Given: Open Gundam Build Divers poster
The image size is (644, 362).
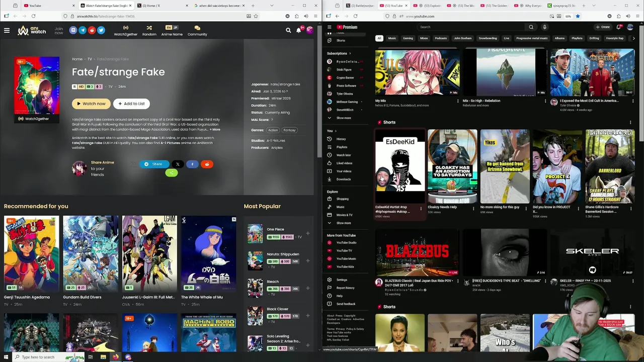Looking at the screenshot, I should [x=91, y=254].
